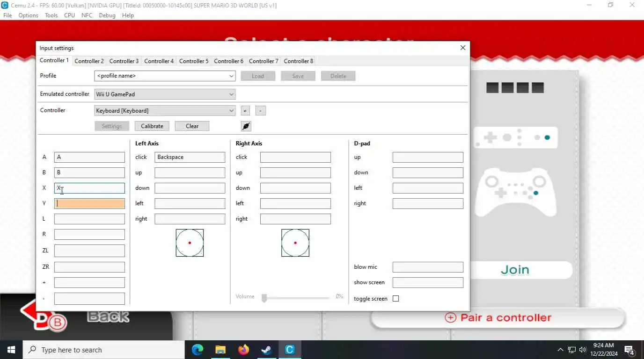Switch to the Controller 5 tab
644x359 pixels.
coord(194,61)
